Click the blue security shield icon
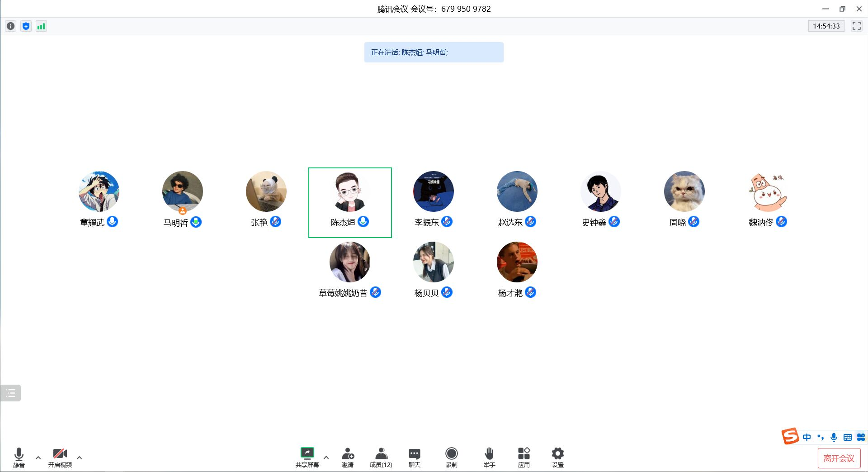The height and width of the screenshot is (472, 868). pos(26,26)
